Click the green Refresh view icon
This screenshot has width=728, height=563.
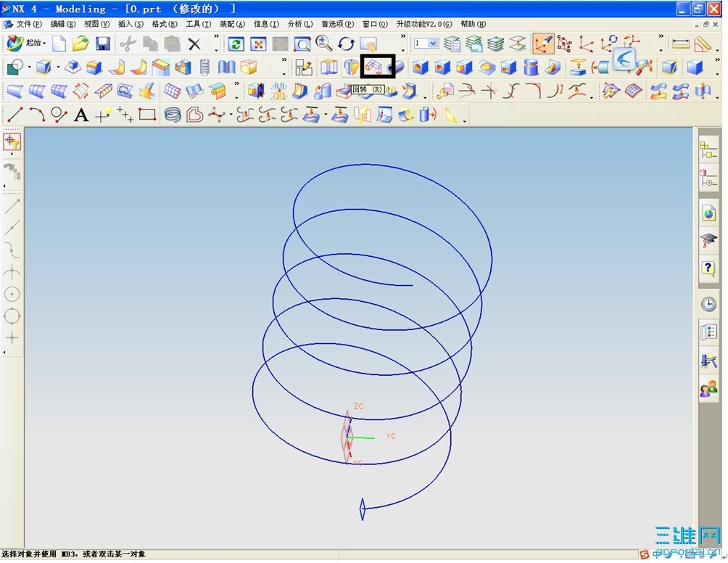coord(236,44)
